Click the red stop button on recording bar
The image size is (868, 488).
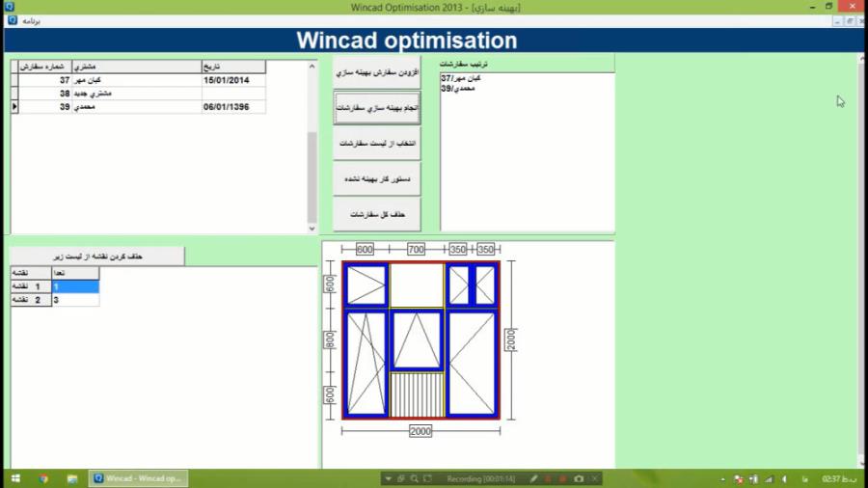point(547,478)
